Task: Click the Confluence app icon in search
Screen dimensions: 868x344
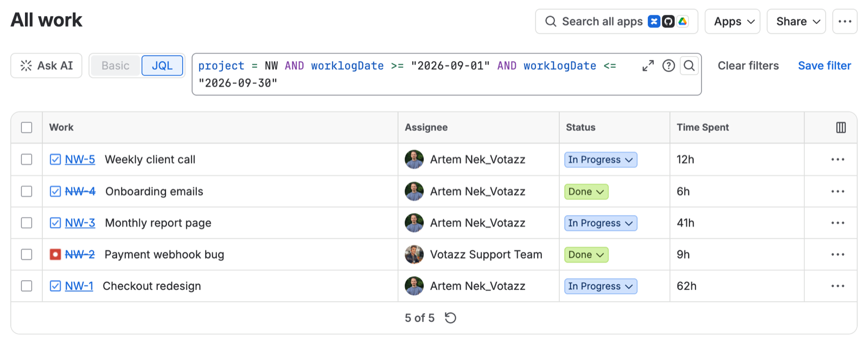Action: (654, 21)
